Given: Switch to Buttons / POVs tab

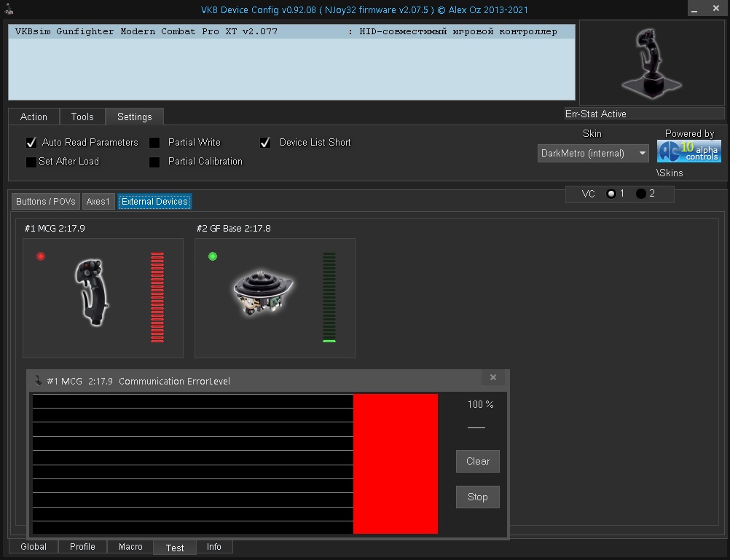Looking at the screenshot, I should (46, 202).
